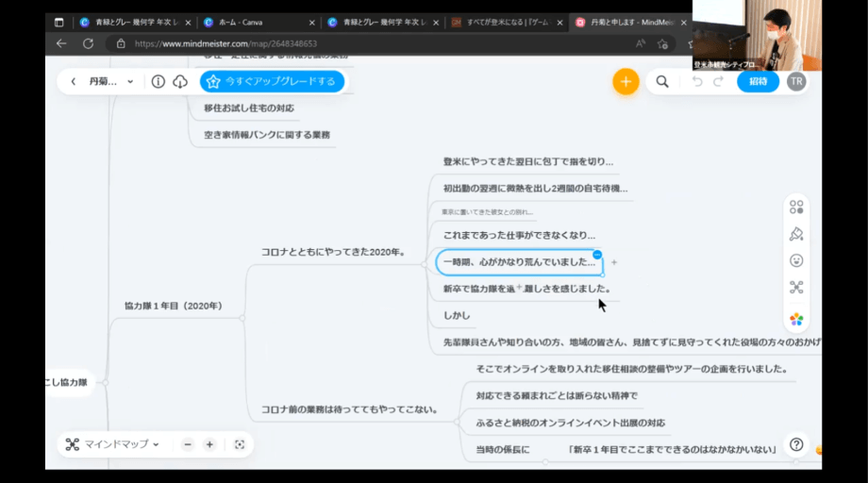Click the browser back arrow
The width and height of the screenshot is (868, 483).
pos(61,43)
